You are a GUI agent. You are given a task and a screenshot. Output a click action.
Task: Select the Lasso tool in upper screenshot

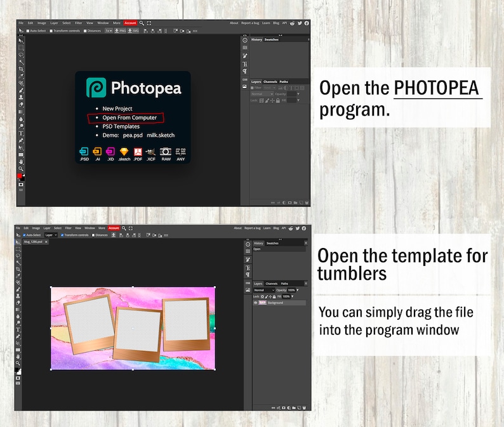(21, 55)
